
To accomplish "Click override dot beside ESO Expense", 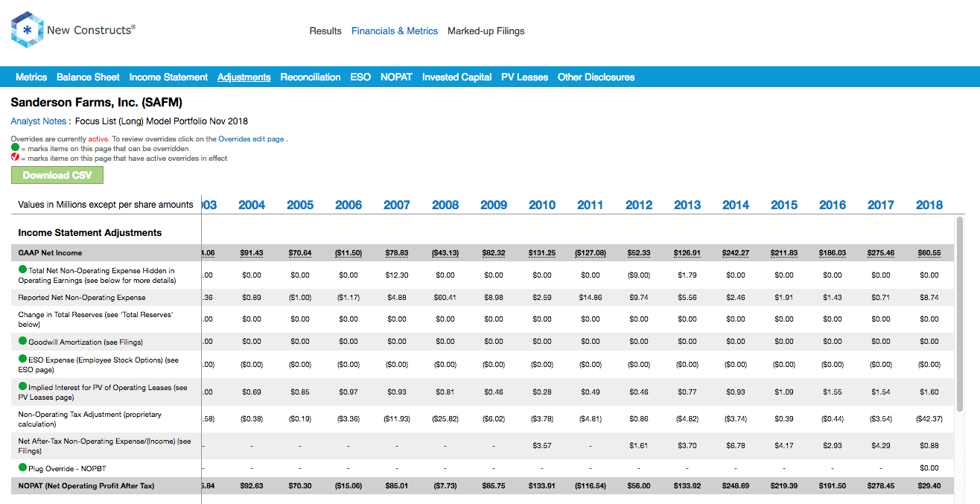I will [x=22, y=359].
